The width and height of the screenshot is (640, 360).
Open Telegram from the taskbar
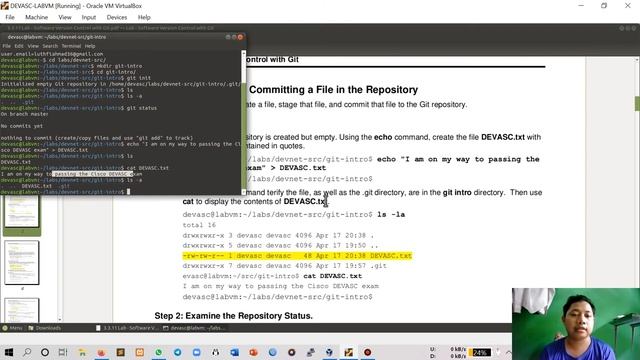click(178, 352)
